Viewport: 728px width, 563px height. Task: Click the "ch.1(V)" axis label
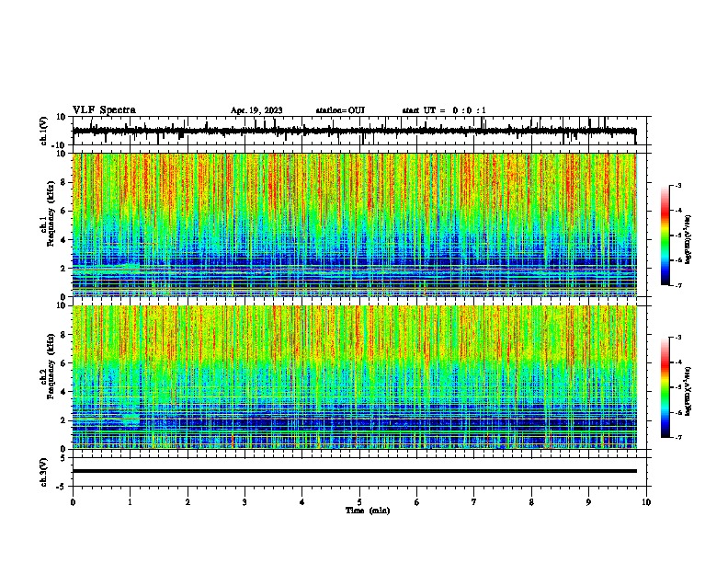pyautogui.click(x=44, y=131)
